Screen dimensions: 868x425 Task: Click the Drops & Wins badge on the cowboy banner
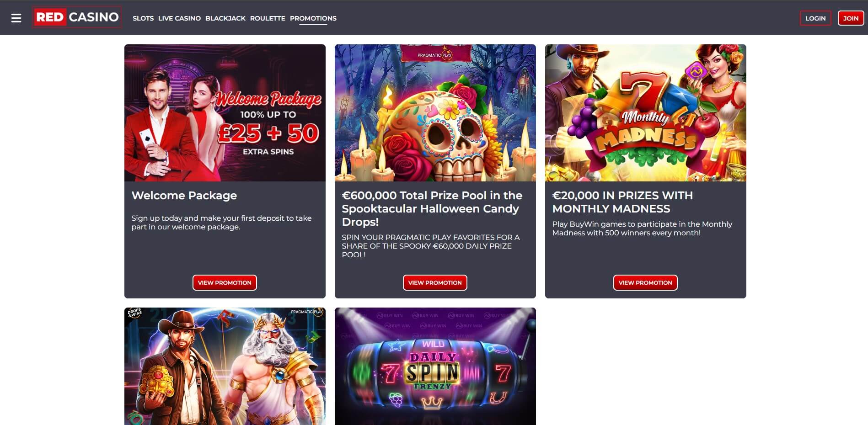pyautogui.click(x=134, y=313)
